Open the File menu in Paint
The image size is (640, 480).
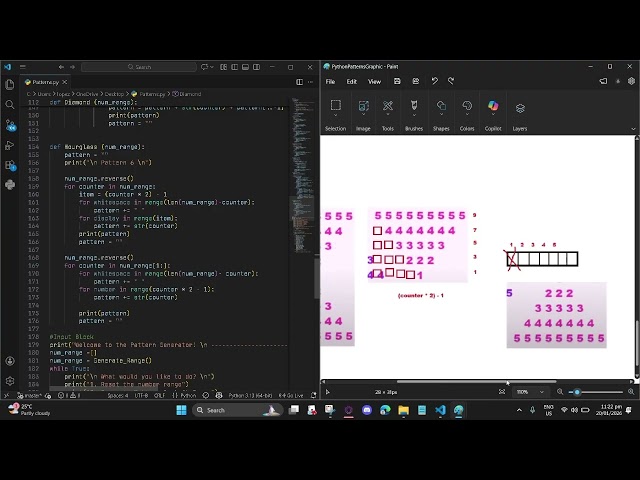click(330, 82)
